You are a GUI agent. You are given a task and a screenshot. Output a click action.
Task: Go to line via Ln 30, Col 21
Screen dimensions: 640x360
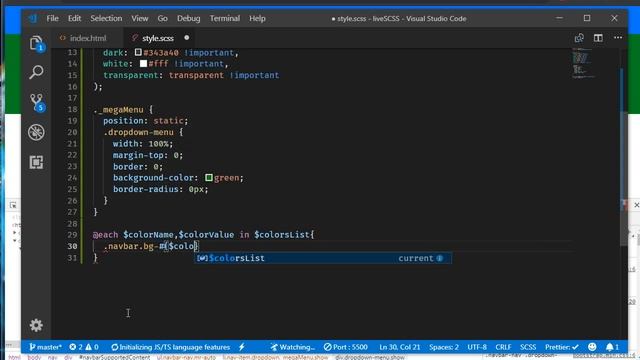pyautogui.click(x=399, y=347)
